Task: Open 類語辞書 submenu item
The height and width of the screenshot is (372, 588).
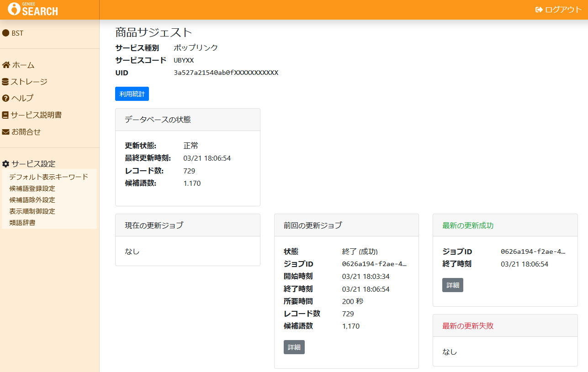Action: click(22, 223)
